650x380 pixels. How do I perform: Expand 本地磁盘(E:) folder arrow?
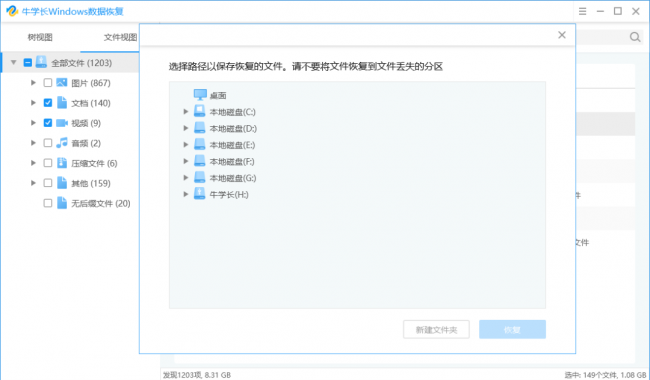tap(186, 145)
